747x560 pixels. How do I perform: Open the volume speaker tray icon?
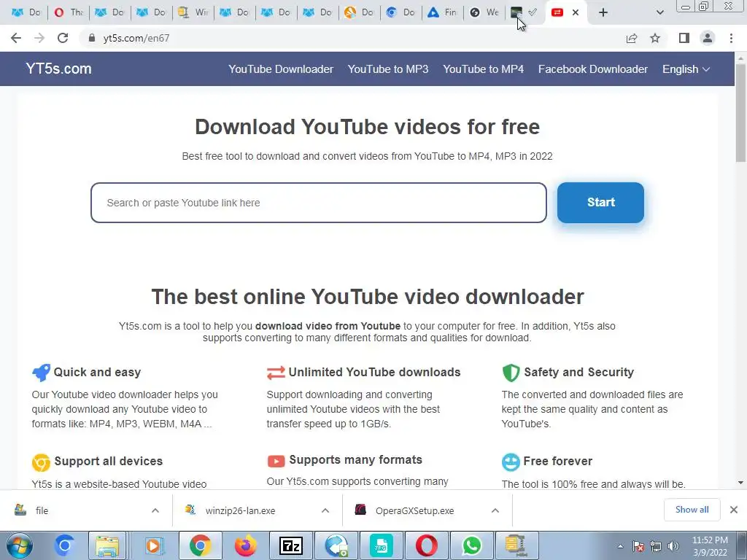(673, 546)
